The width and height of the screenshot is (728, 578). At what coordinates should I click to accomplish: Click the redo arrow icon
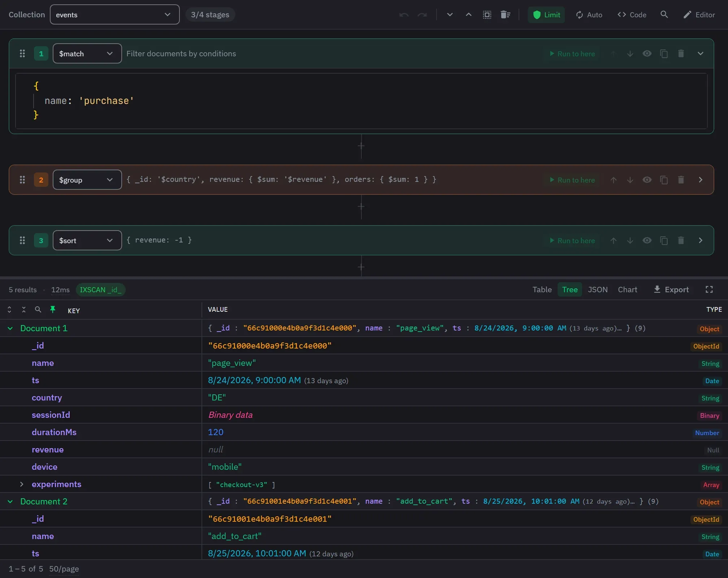(422, 15)
